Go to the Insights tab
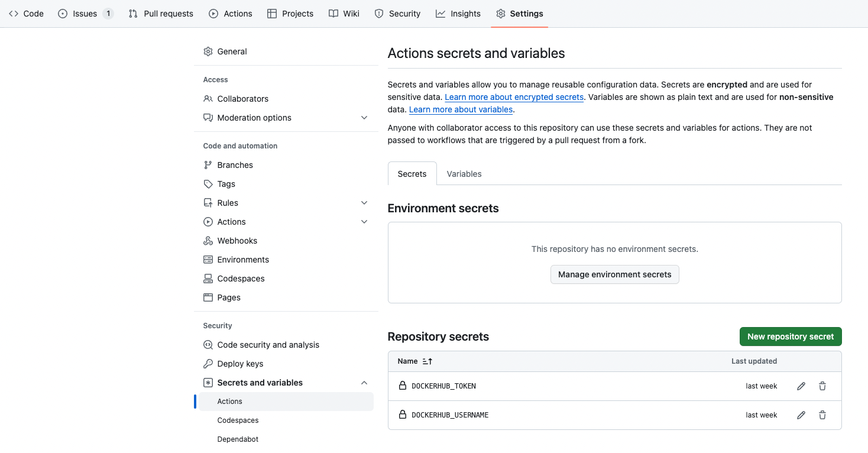Viewport: 868px width, 453px height. [x=458, y=14]
